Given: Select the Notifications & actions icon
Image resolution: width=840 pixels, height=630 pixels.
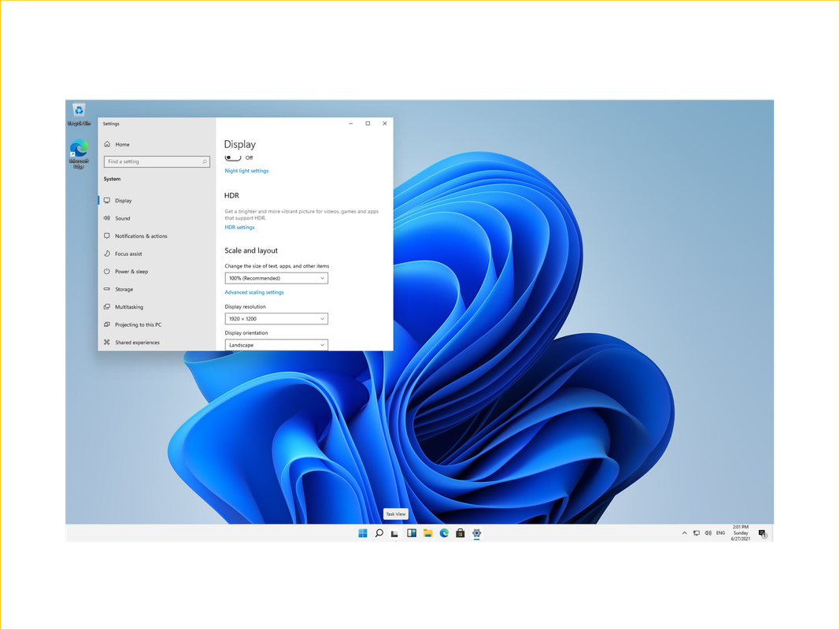Looking at the screenshot, I should click(x=107, y=235).
